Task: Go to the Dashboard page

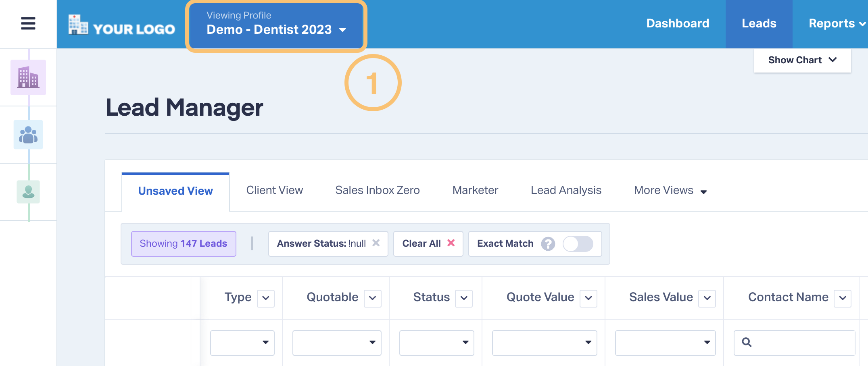Action: point(678,23)
